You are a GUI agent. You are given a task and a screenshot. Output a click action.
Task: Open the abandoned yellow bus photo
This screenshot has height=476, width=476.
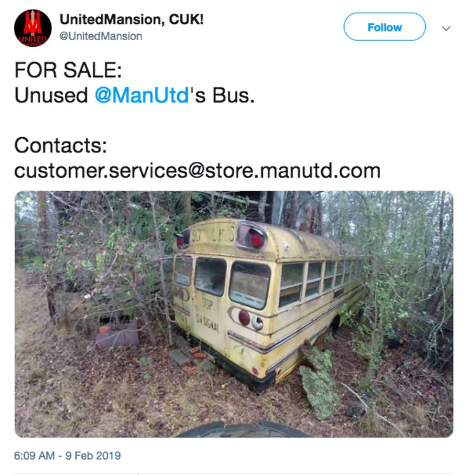click(234, 314)
